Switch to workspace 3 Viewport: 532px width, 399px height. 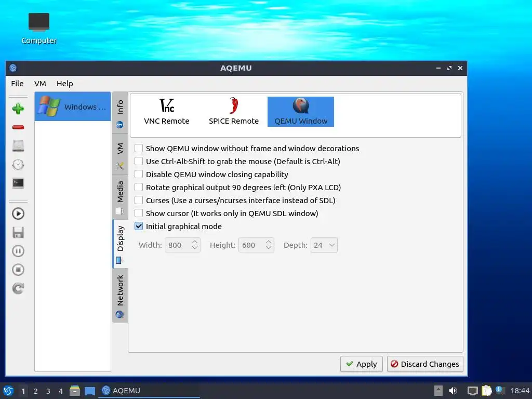(x=48, y=391)
